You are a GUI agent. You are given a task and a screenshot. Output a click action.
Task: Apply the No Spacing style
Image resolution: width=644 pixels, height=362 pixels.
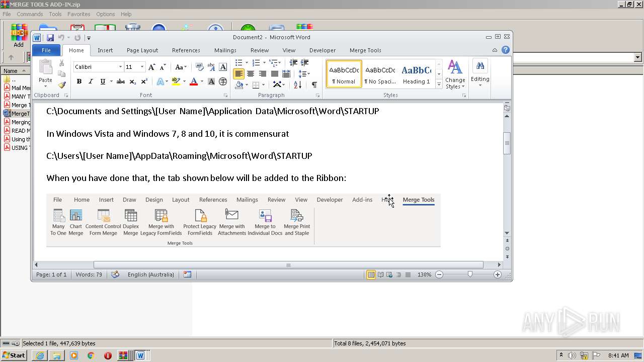click(380, 74)
